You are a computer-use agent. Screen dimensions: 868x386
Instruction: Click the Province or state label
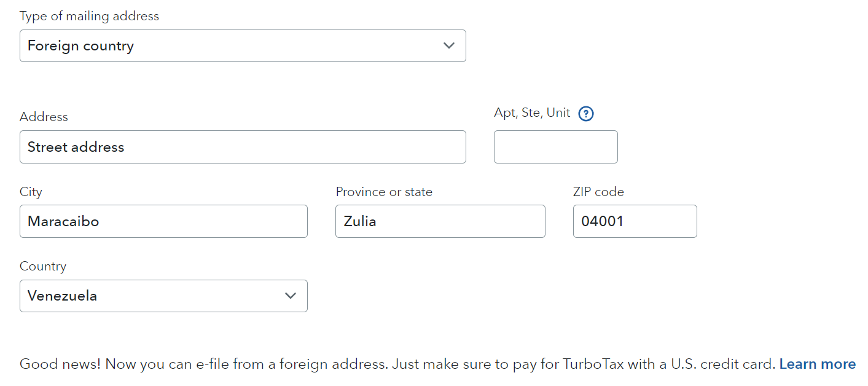[384, 192]
